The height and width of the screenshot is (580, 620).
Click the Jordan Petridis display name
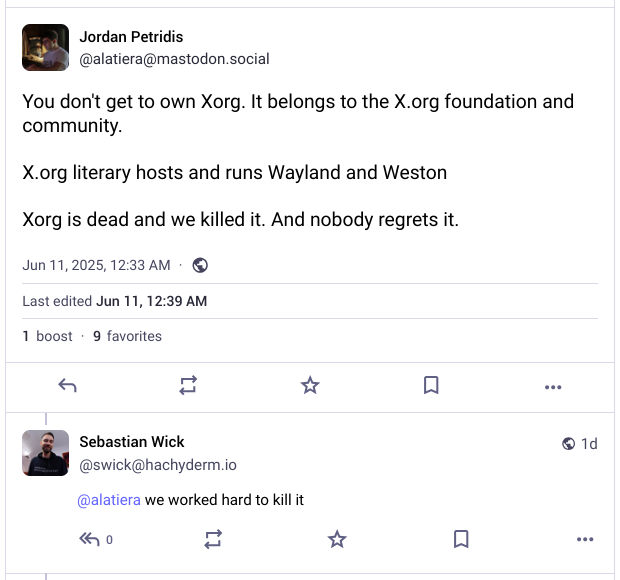(133, 37)
